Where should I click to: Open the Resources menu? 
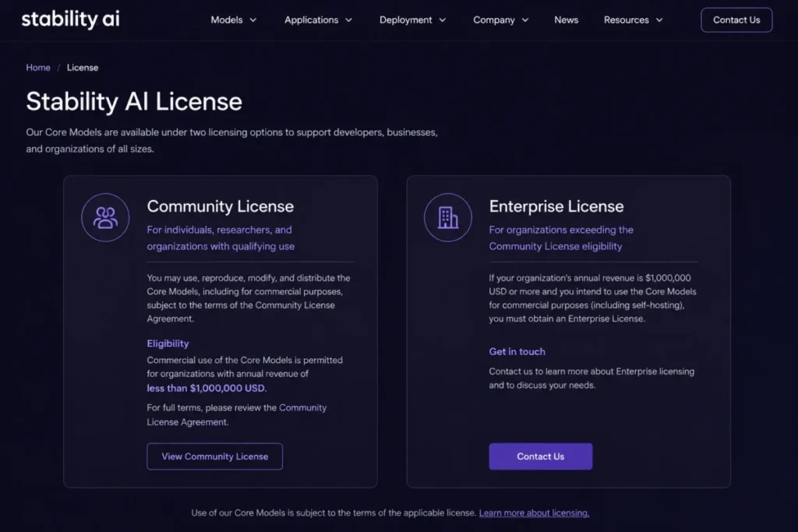click(633, 19)
